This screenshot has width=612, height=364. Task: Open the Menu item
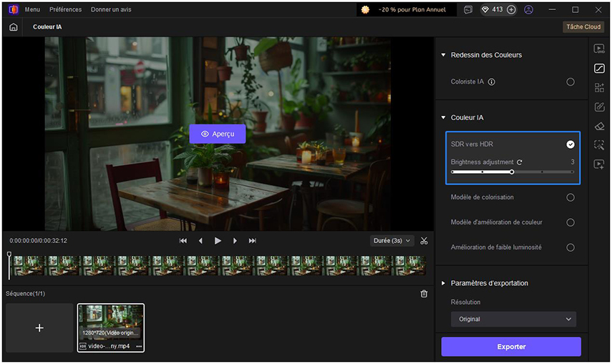pos(32,9)
